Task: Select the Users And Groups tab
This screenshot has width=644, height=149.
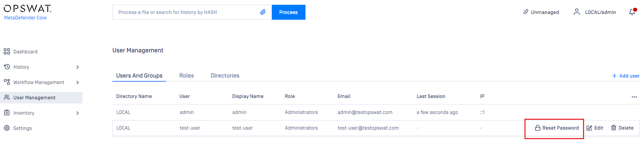Action: coord(139,76)
